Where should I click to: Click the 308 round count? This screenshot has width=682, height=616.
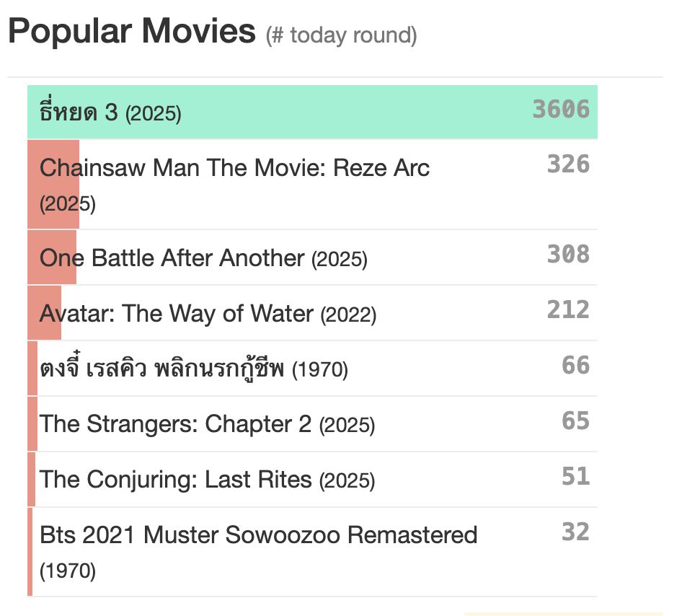568,254
